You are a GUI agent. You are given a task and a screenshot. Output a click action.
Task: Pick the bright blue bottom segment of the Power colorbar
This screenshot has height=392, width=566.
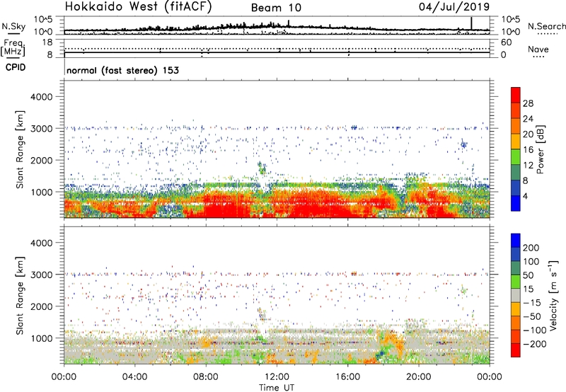coord(516,203)
